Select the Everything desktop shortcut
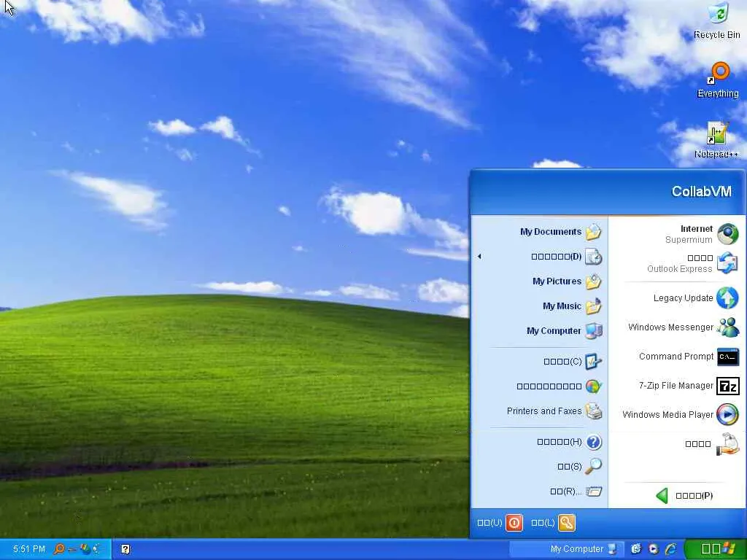Image resolution: width=747 pixels, height=560 pixels. (718, 80)
